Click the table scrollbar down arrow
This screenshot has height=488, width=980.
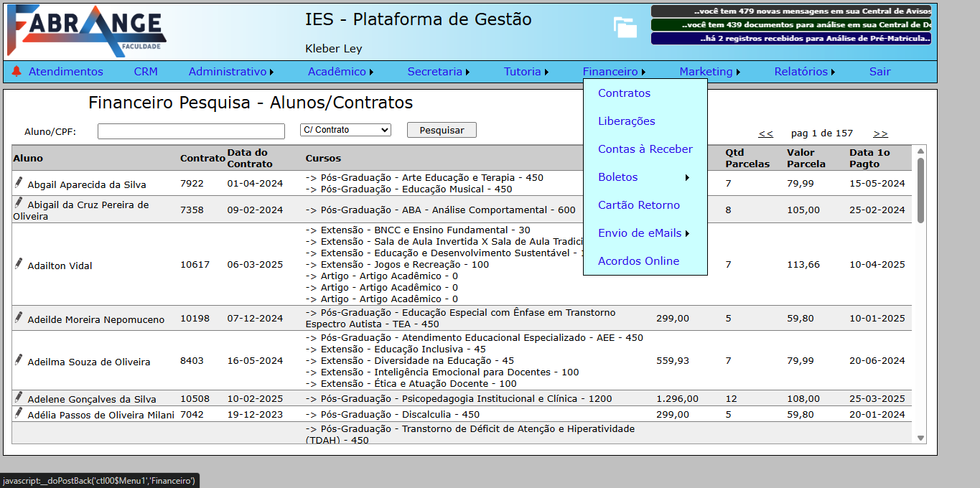click(x=920, y=438)
